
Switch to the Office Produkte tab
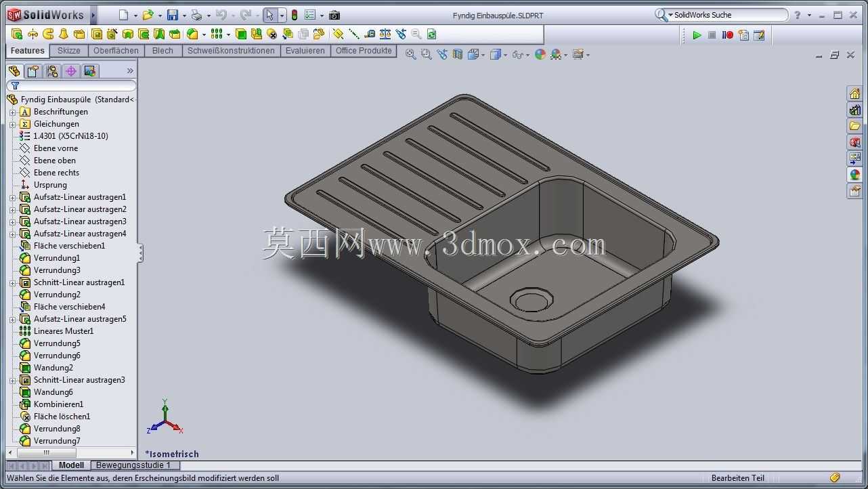[x=364, y=51]
